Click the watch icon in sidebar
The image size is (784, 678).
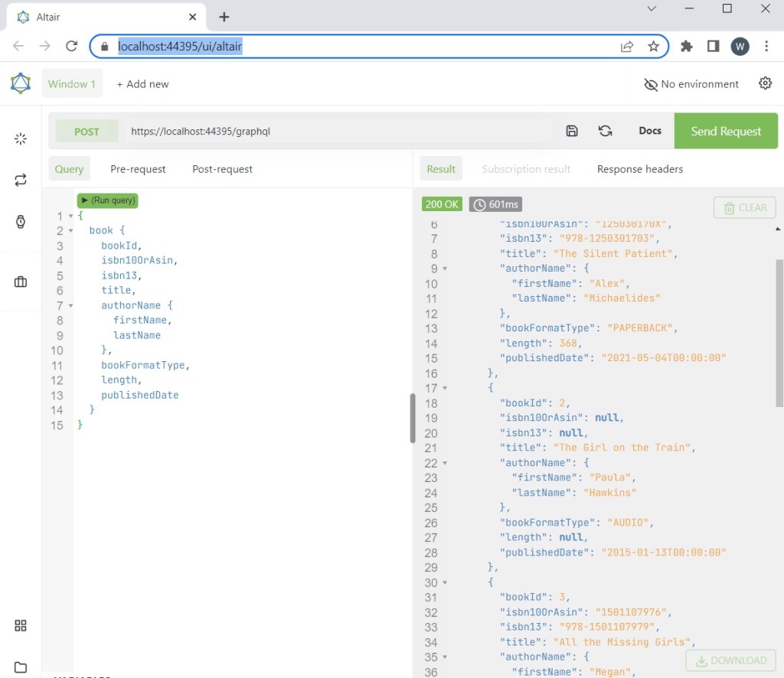point(21,222)
